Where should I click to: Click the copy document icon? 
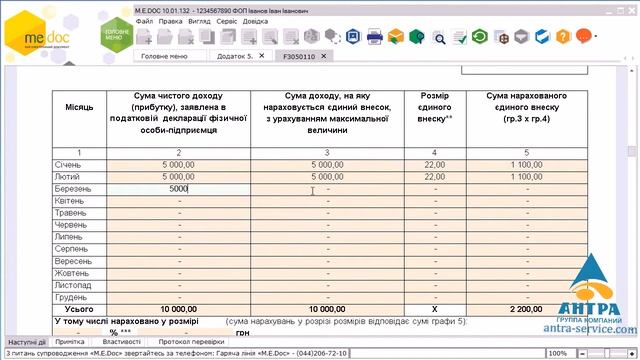tap(207, 37)
